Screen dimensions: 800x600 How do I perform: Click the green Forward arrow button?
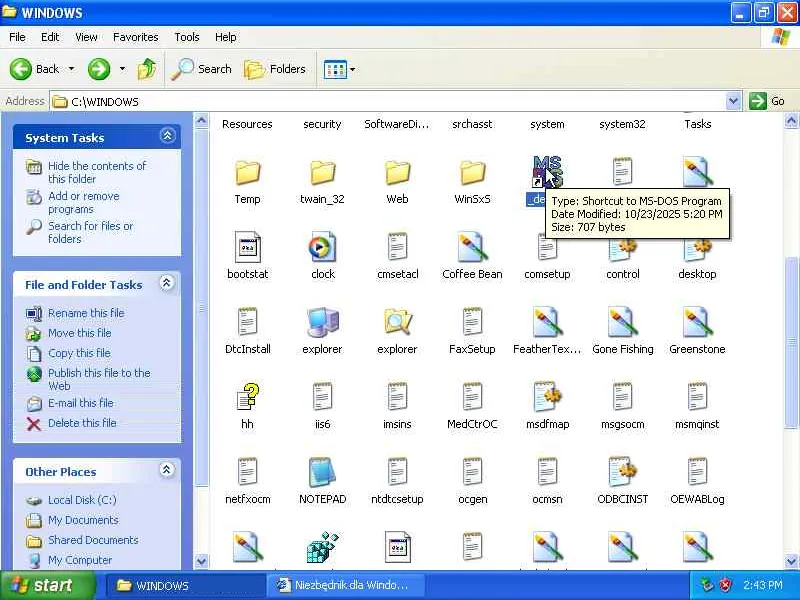pos(99,69)
